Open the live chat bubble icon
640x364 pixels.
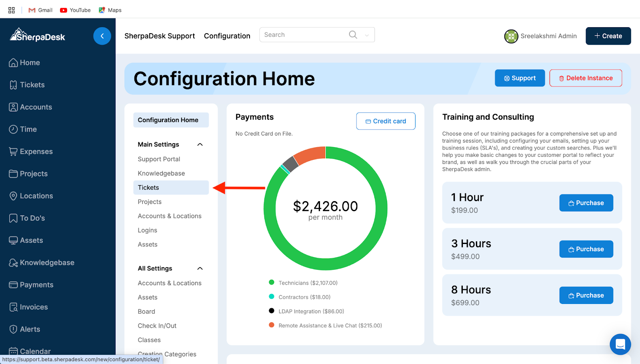tap(620, 344)
